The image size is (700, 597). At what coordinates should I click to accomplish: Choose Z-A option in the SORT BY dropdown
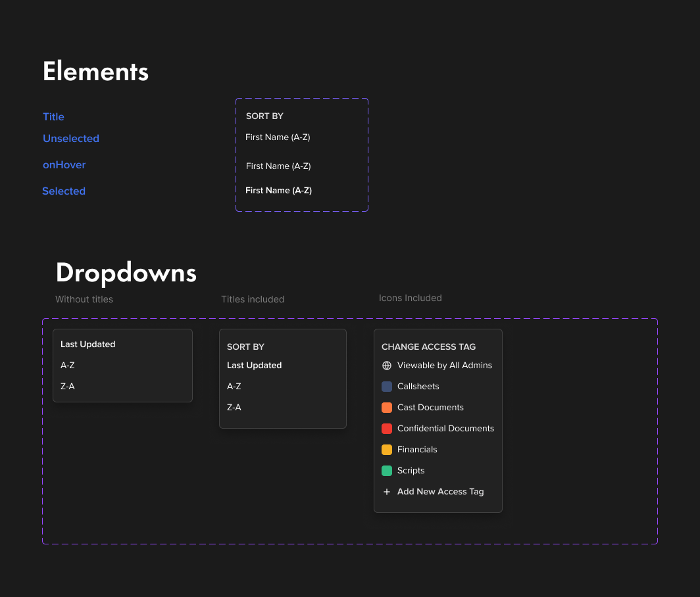pos(234,407)
